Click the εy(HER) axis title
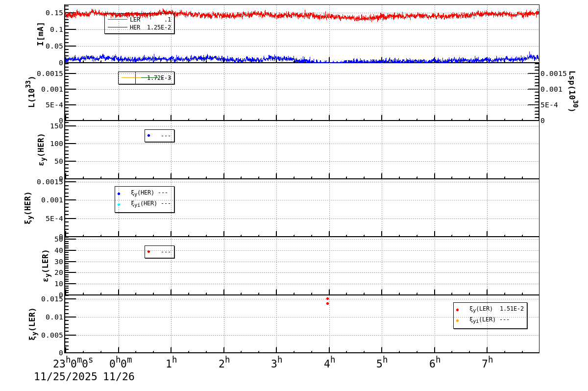588x391 pixels. 42,149
